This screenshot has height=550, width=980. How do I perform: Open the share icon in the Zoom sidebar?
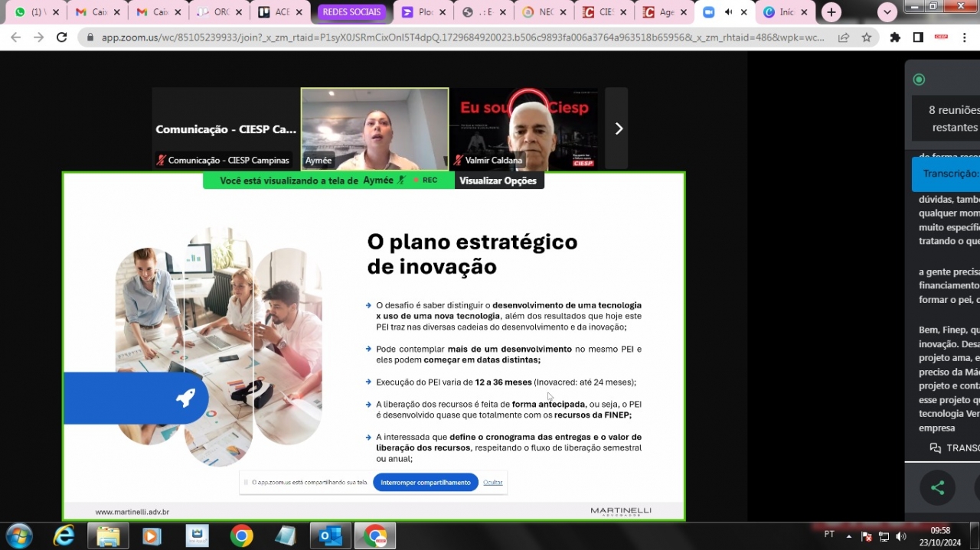(x=937, y=487)
